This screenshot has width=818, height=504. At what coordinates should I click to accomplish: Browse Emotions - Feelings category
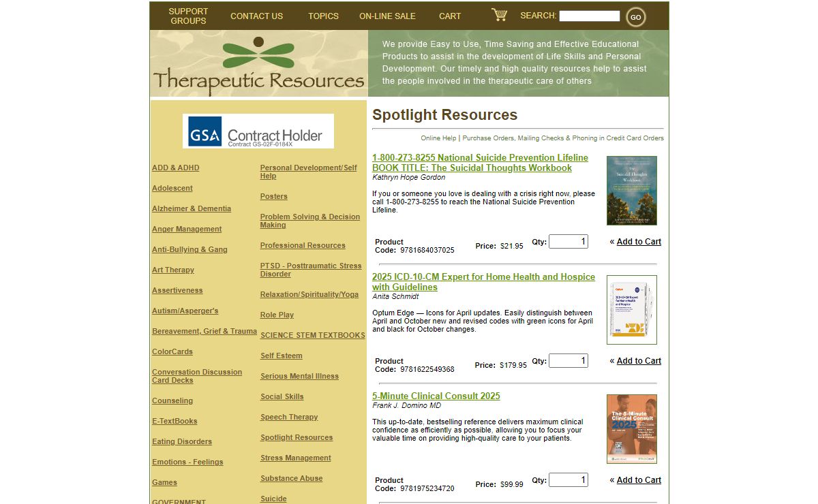pos(187,462)
